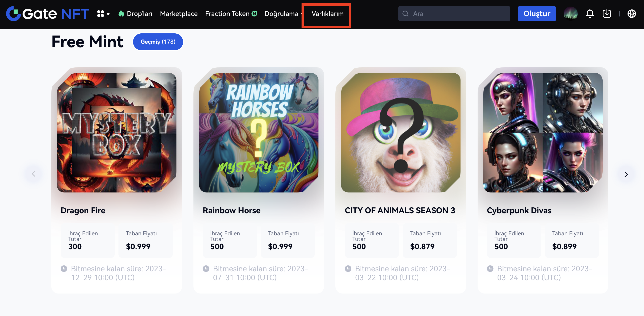
Task: Expand the Doğrulama dropdown
Action: pos(283,14)
